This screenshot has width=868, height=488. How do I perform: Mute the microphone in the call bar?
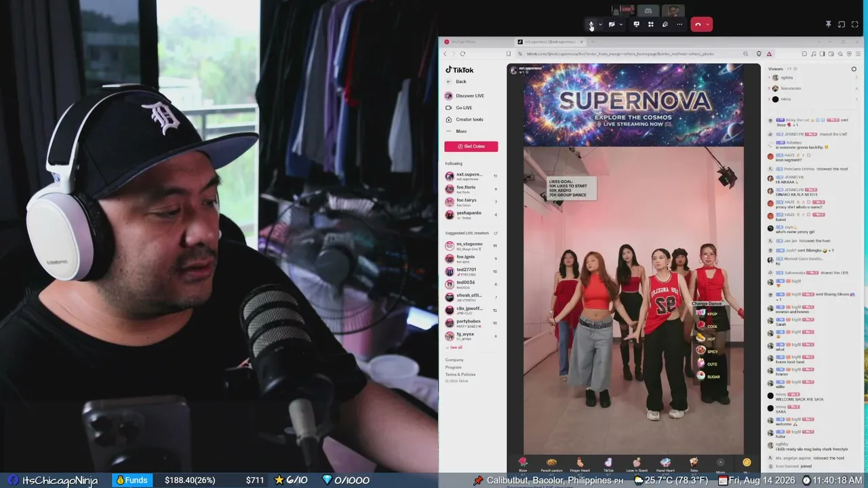(x=591, y=25)
